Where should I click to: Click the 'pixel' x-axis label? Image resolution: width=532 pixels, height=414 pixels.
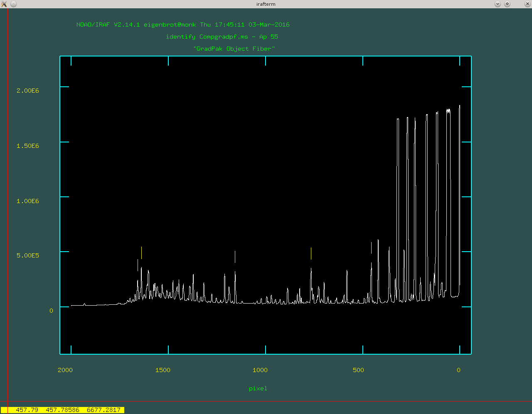[x=258, y=389]
